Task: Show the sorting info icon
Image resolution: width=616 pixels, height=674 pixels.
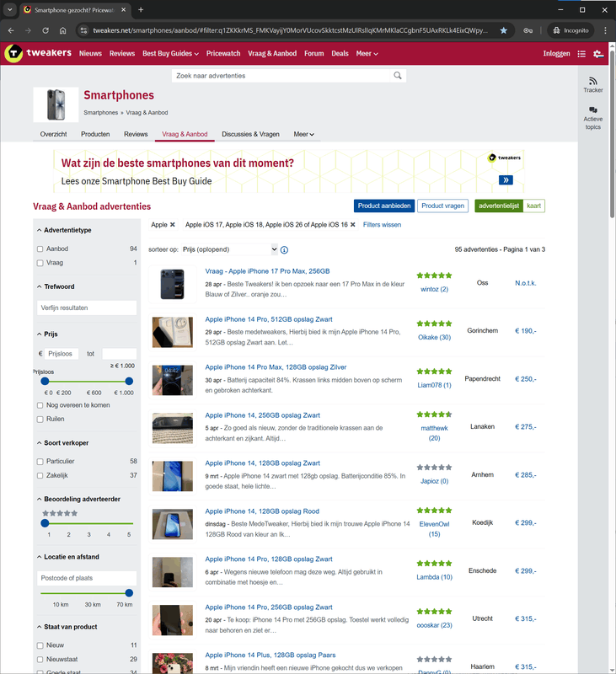Action: coord(284,249)
